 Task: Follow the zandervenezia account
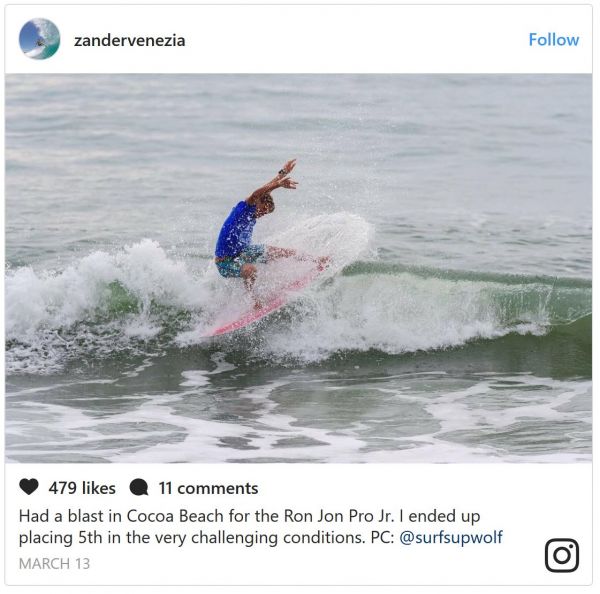(x=554, y=40)
